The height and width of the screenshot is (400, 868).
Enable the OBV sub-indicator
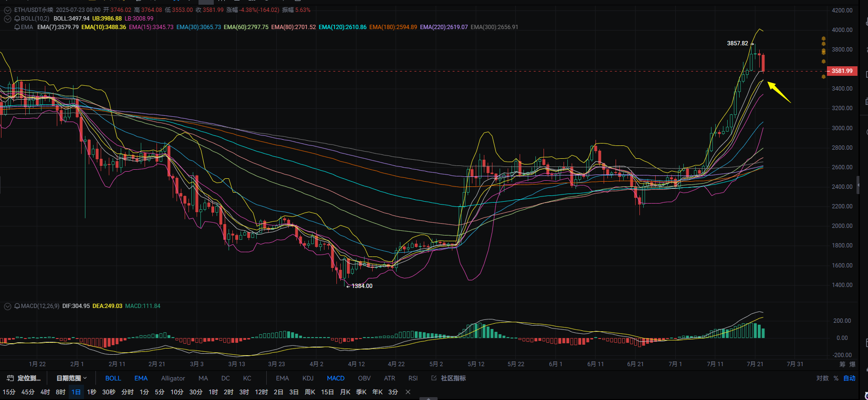click(x=364, y=378)
